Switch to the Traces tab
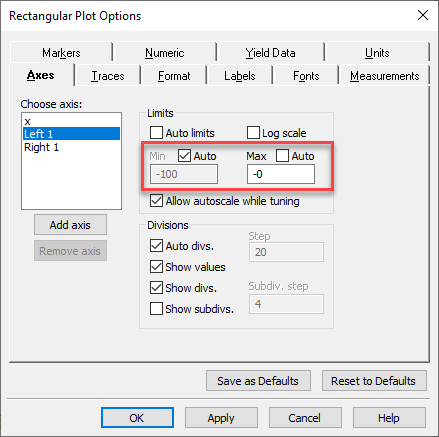The image size is (439, 437). [108, 76]
